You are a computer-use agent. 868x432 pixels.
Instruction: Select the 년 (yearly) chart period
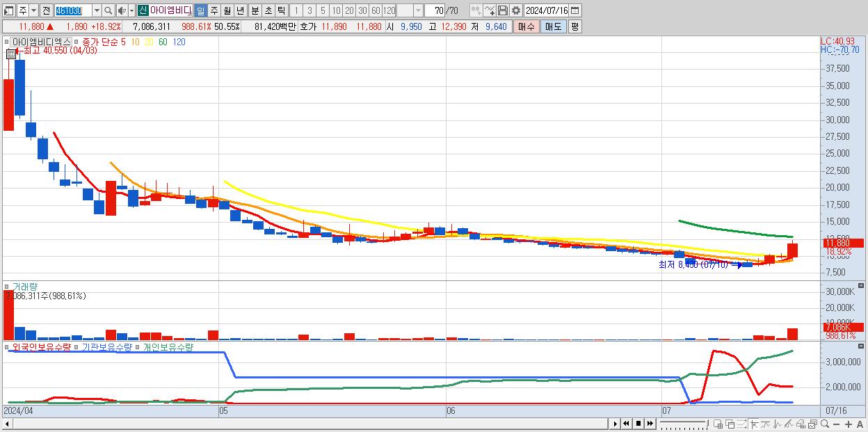[x=240, y=10]
